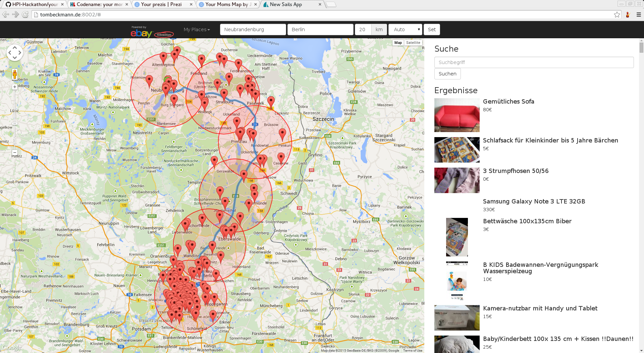Switch to the New Sails App tab
Viewport: 644px width, 353px height.
pos(292,4)
